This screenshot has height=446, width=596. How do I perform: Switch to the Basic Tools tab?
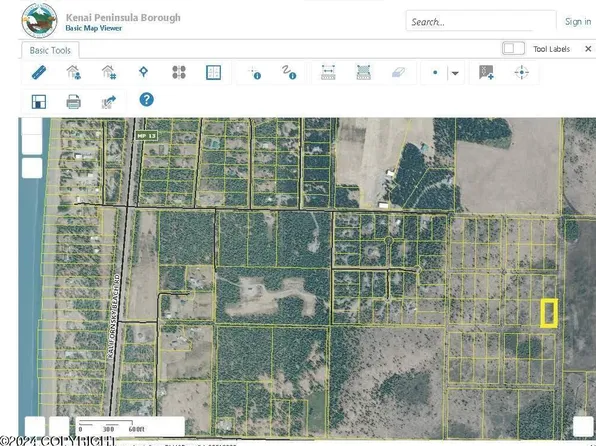click(50, 50)
